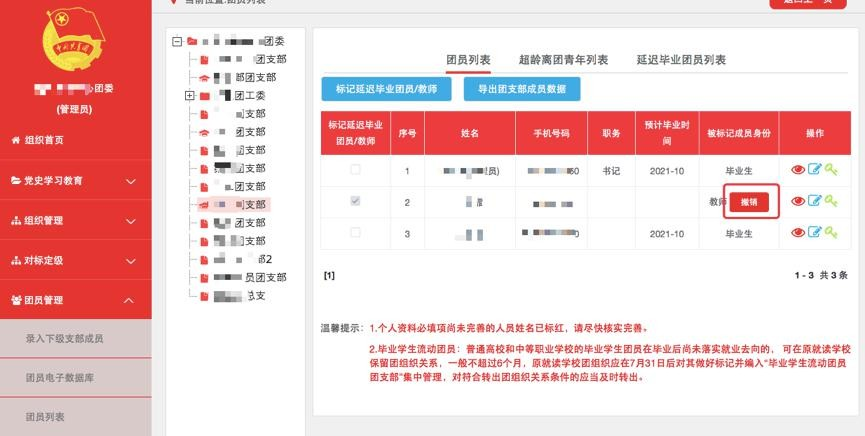Viewport: 865px width, 436px height.
Task: Select the 团工委 folder in tree
Action: click(205, 96)
